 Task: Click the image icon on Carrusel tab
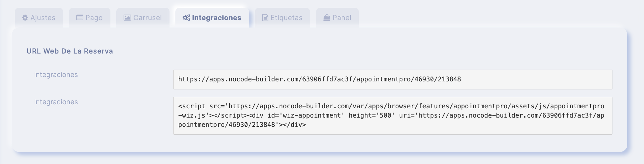tap(127, 18)
